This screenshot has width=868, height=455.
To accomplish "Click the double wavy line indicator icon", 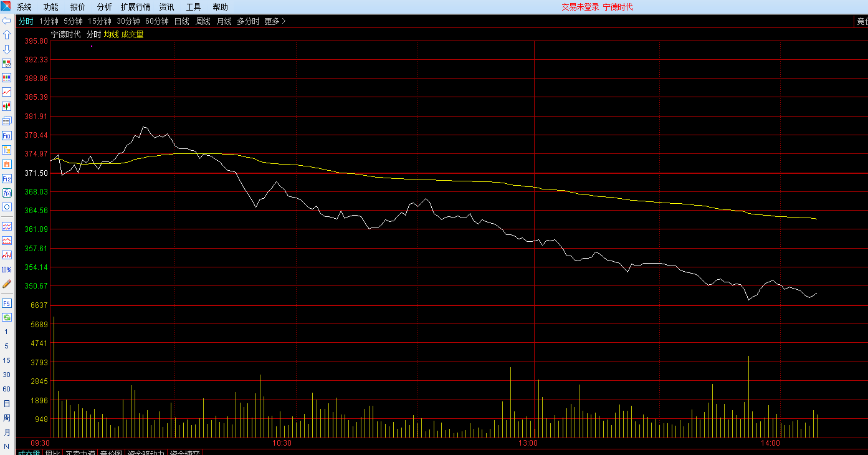I will point(7,226).
